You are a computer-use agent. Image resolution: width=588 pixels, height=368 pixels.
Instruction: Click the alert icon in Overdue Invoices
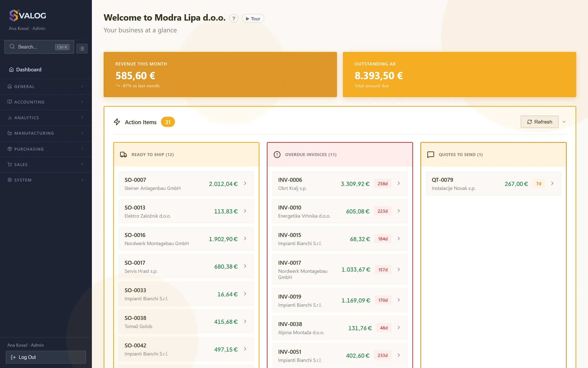click(x=277, y=155)
